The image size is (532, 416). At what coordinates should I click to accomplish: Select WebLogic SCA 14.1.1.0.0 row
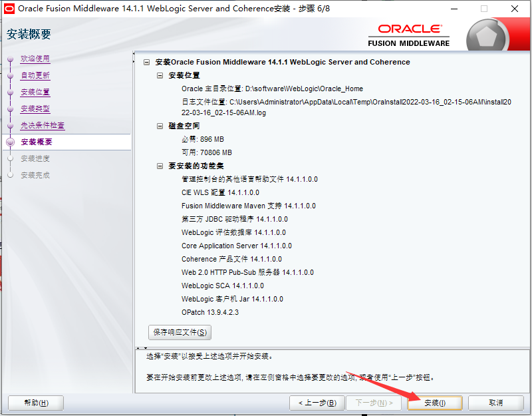click(223, 286)
